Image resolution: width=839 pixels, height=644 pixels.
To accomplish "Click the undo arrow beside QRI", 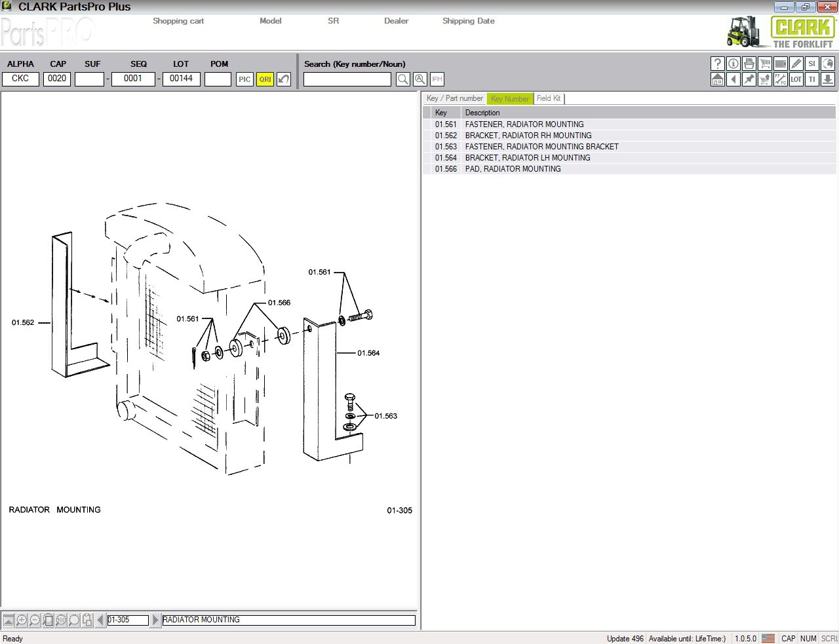I will pos(284,79).
